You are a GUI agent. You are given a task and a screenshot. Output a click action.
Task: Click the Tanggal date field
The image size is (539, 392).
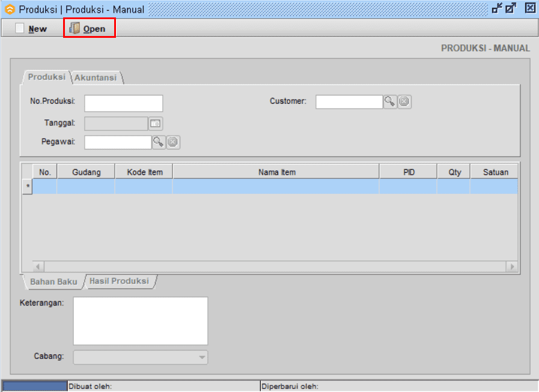coord(116,124)
